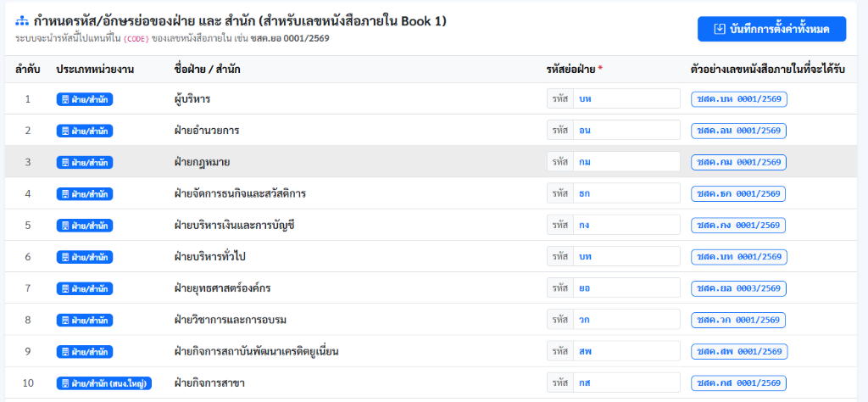The height and width of the screenshot is (402, 868).
Task: Click the ประเภทหน่วยงาน column header
Action: [x=95, y=70]
